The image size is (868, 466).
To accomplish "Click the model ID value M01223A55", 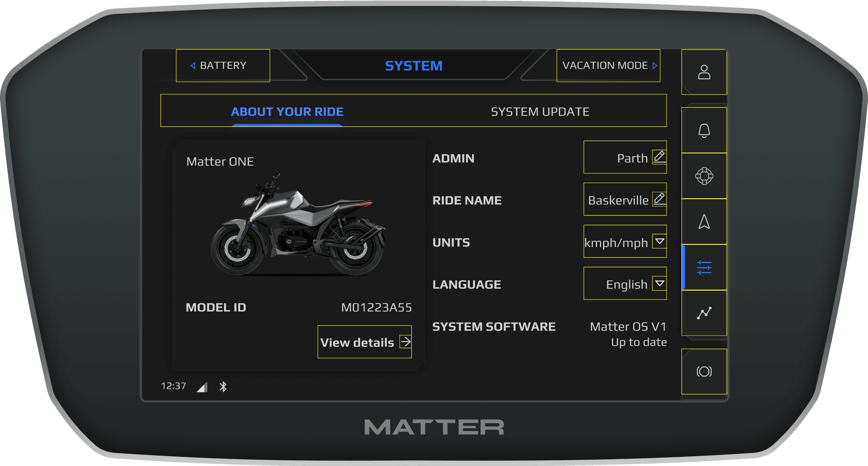I will tap(376, 307).
